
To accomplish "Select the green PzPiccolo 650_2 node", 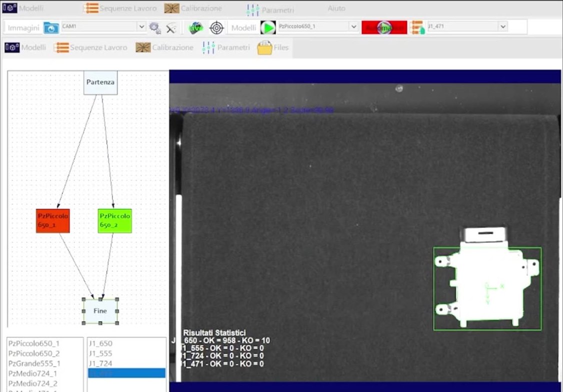I will 115,221.
